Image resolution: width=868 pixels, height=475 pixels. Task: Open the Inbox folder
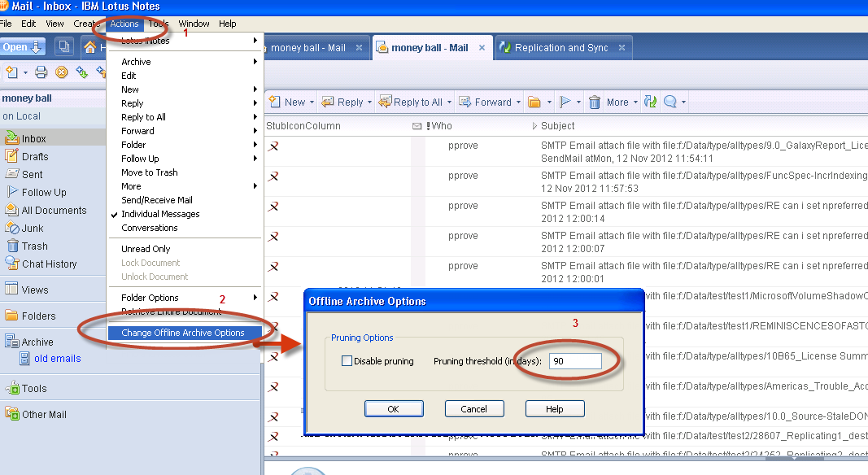(34, 138)
